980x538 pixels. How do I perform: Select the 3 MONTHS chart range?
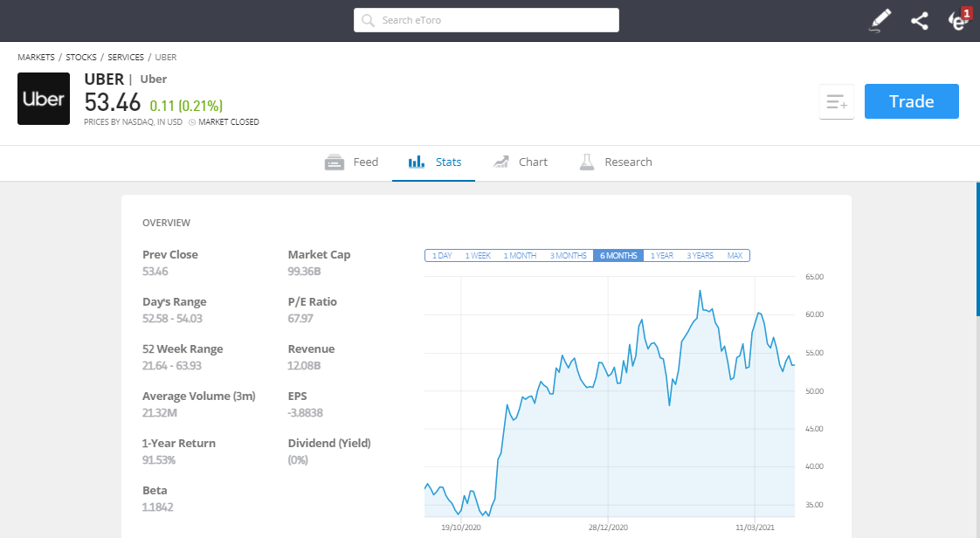(x=568, y=255)
